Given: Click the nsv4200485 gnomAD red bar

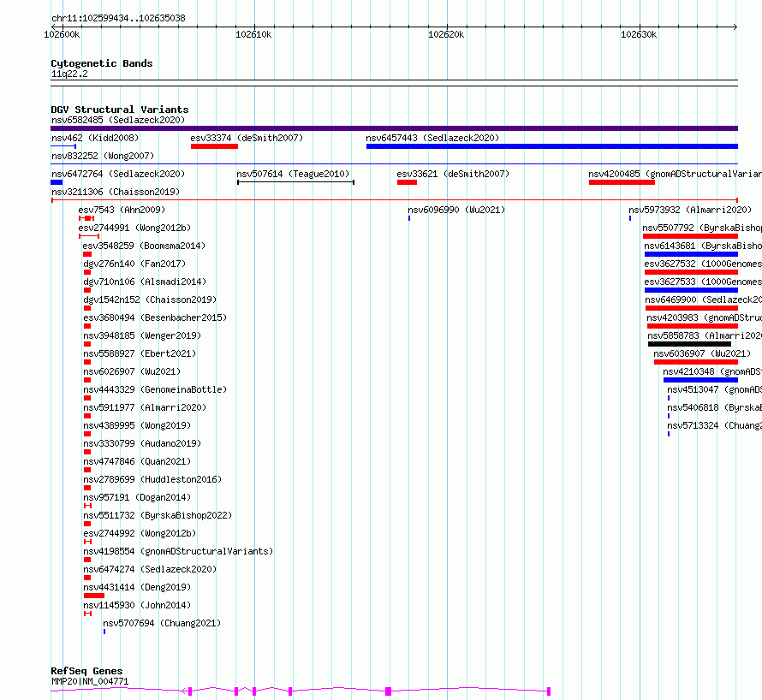Looking at the screenshot, I should tap(622, 182).
